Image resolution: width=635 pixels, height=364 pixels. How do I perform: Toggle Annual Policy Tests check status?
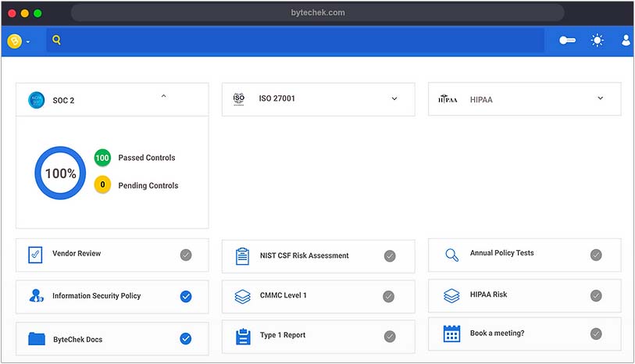[596, 255]
